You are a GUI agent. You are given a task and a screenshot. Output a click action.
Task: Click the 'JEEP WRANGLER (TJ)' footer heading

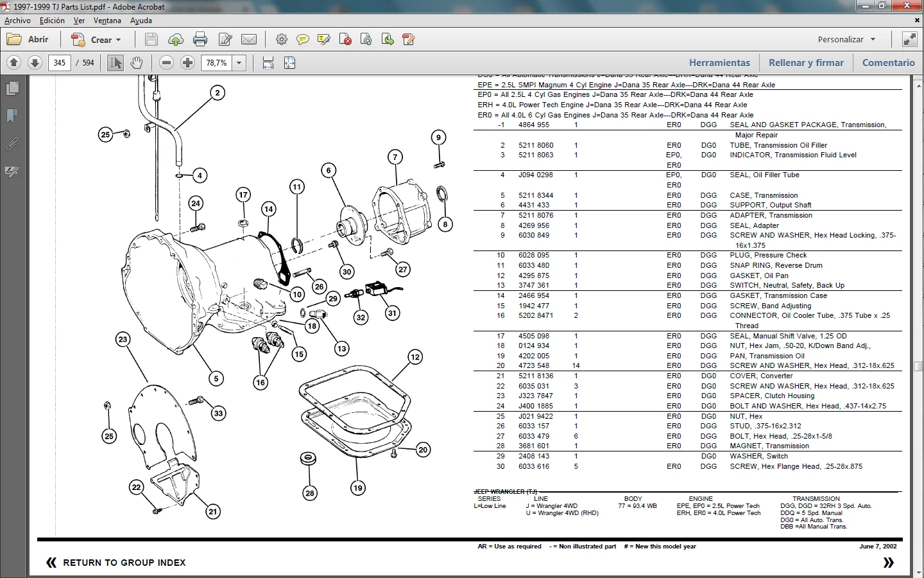(x=506, y=492)
